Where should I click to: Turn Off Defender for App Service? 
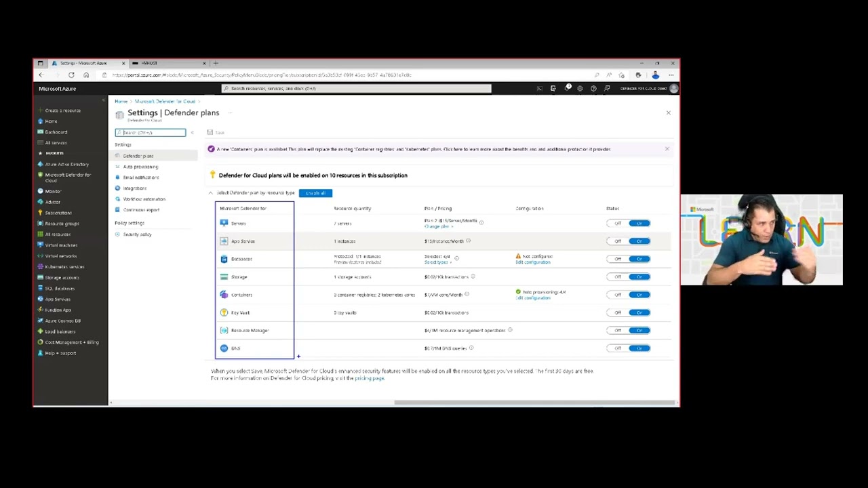tap(617, 241)
